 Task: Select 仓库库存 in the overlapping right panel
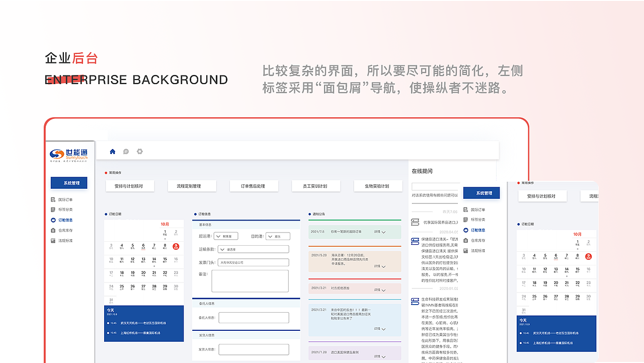point(474,241)
